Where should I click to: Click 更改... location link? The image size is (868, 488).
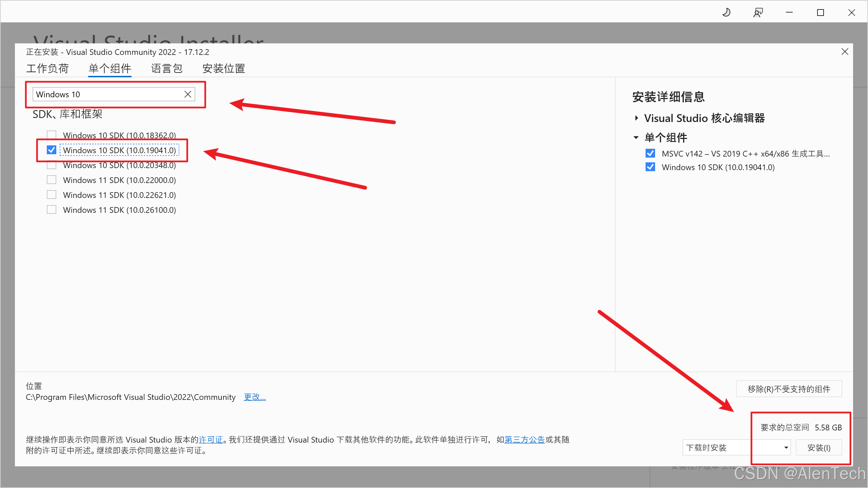255,397
